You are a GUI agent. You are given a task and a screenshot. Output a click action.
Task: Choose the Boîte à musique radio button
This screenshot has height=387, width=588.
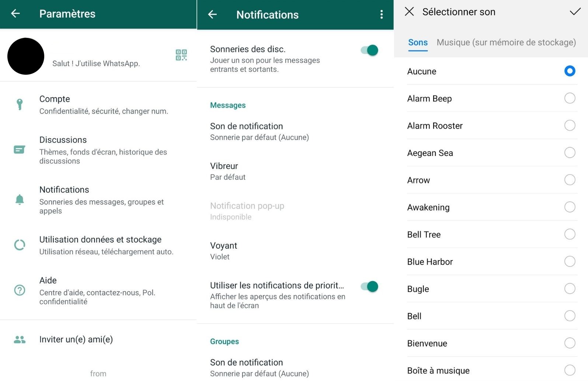click(x=570, y=370)
